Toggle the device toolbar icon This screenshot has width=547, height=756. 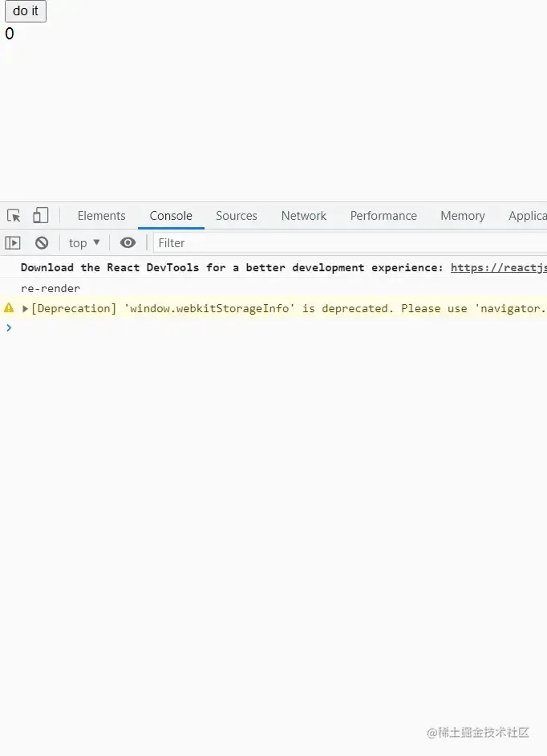point(40,215)
